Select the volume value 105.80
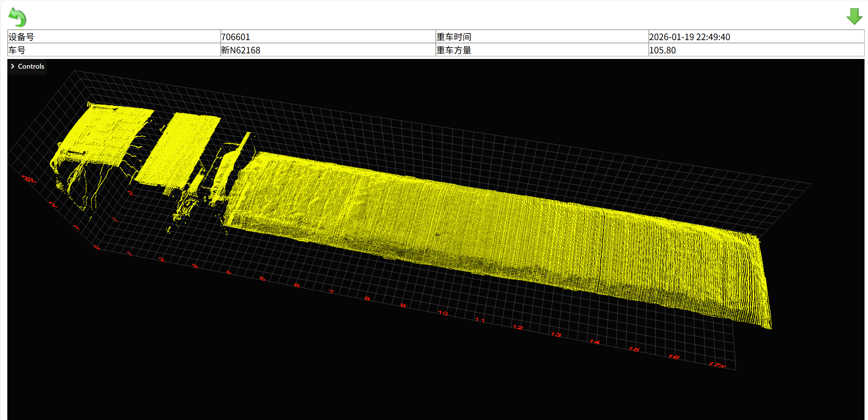Viewport: 868px width, 420px height. [x=662, y=50]
